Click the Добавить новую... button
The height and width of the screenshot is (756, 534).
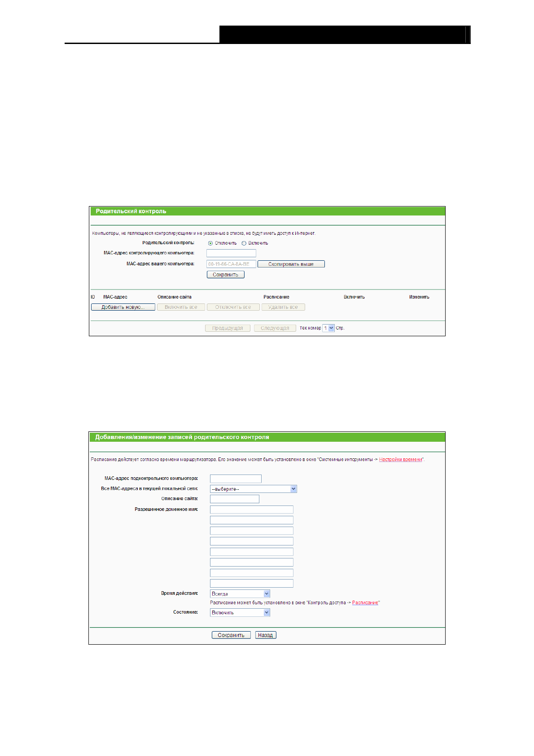click(123, 308)
